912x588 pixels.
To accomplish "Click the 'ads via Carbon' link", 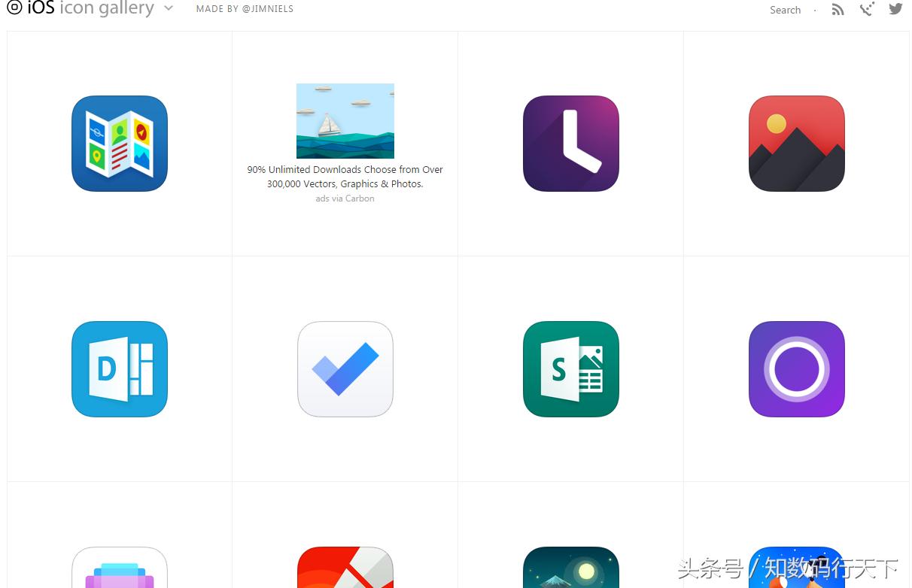I will tap(345, 199).
